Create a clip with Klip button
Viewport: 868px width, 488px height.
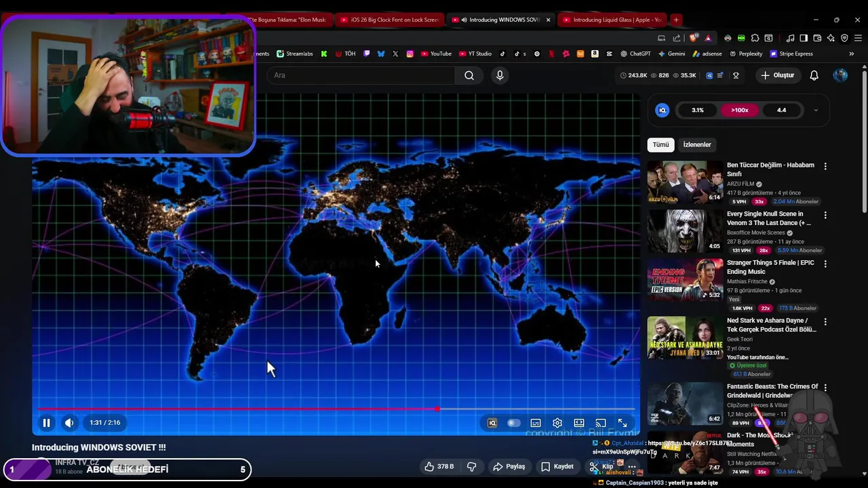coord(601,466)
